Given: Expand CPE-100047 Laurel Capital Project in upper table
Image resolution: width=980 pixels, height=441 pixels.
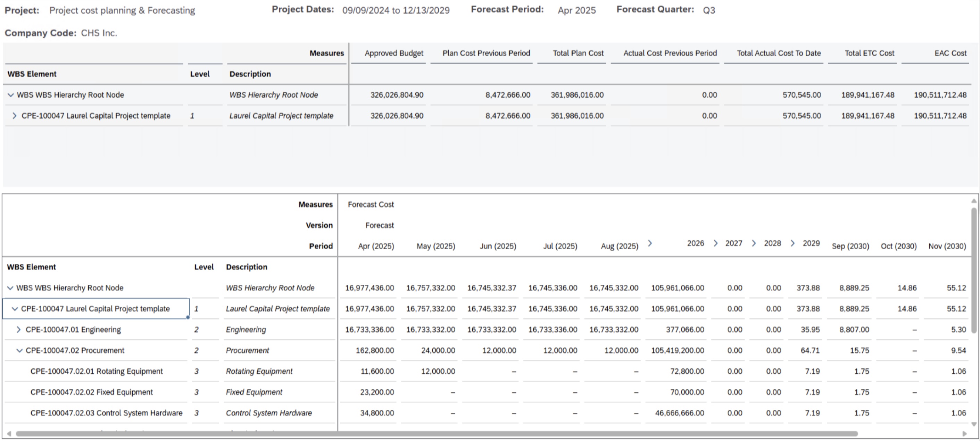Looking at the screenshot, I should (x=15, y=116).
